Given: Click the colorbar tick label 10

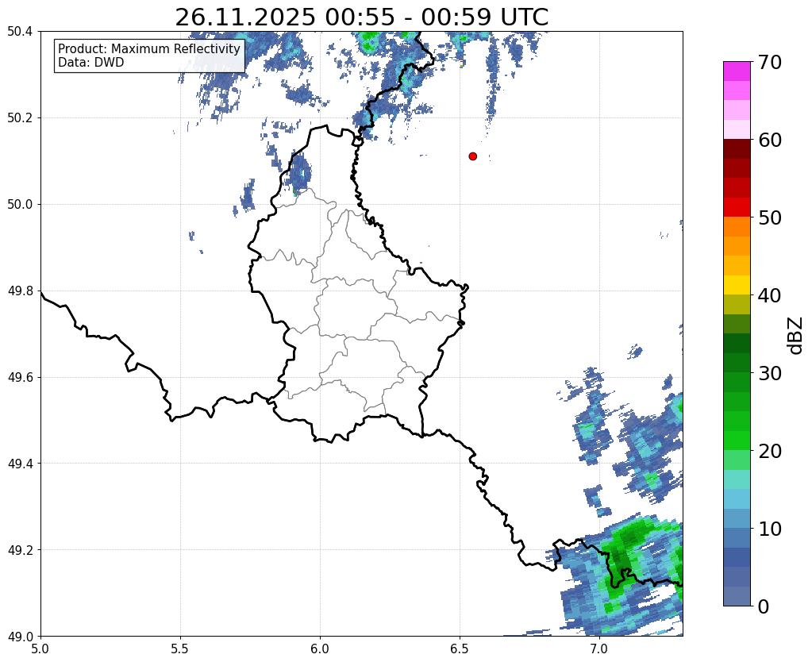Looking at the screenshot, I should (x=769, y=529).
